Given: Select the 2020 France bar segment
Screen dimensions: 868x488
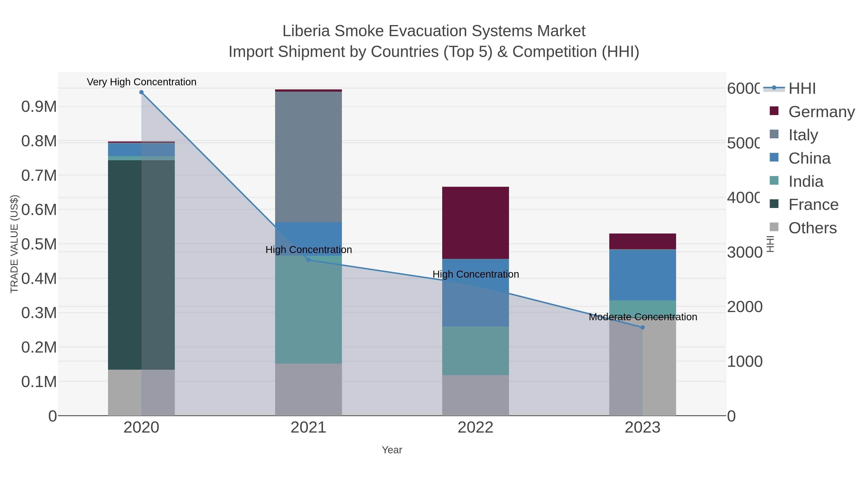Looking at the screenshot, I should pos(141,265).
